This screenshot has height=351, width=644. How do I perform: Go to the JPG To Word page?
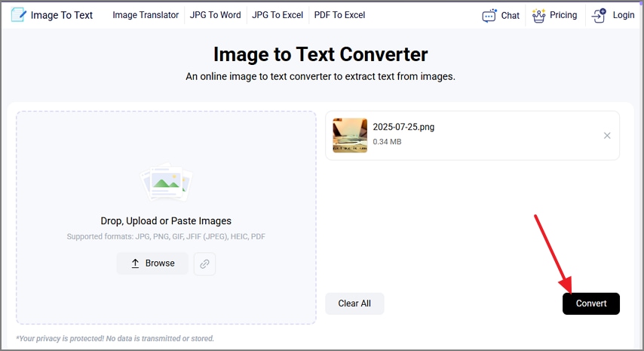click(x=215, y=15)
